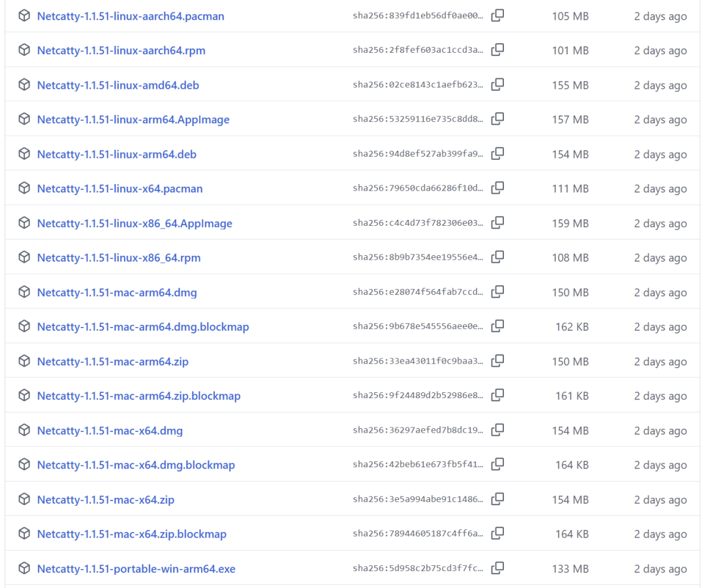705x588 pixels.
Task: Copy hash for mac-arm64.dmg download
Action: tap(497, 292)
